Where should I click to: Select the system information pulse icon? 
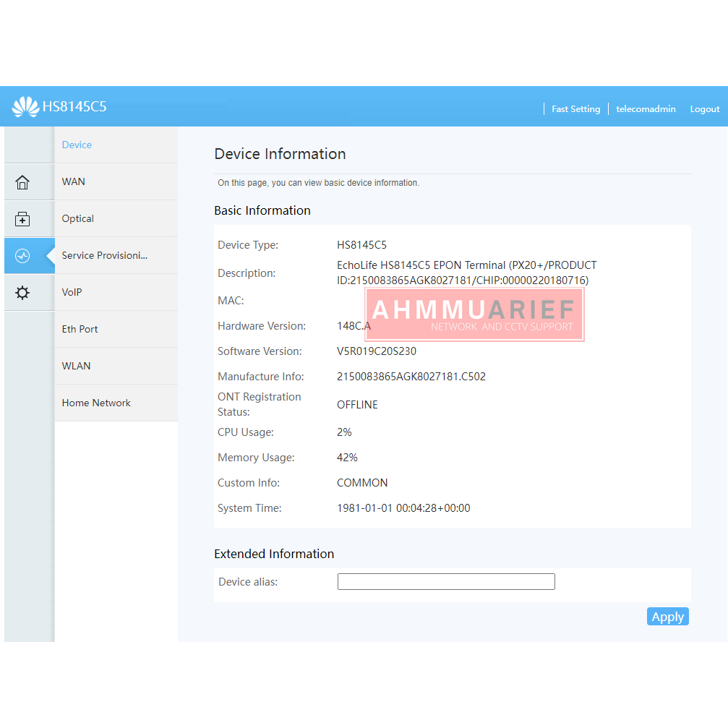(x=22, y=256)
